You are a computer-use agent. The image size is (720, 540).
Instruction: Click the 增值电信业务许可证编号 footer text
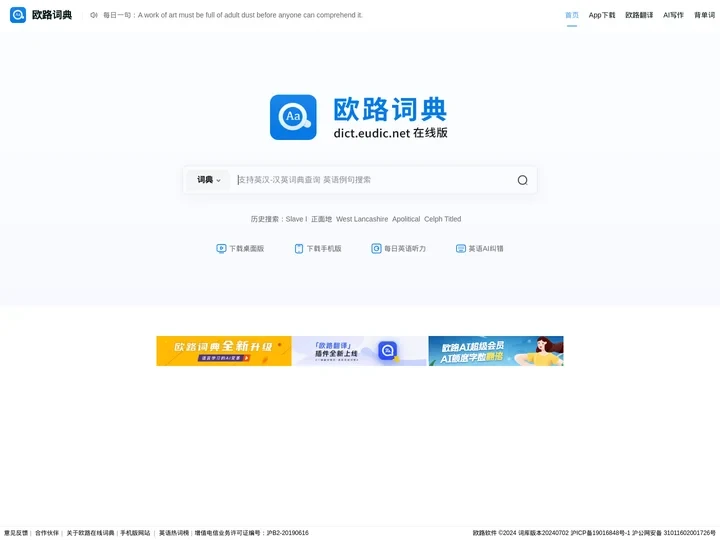click(251, 533)
